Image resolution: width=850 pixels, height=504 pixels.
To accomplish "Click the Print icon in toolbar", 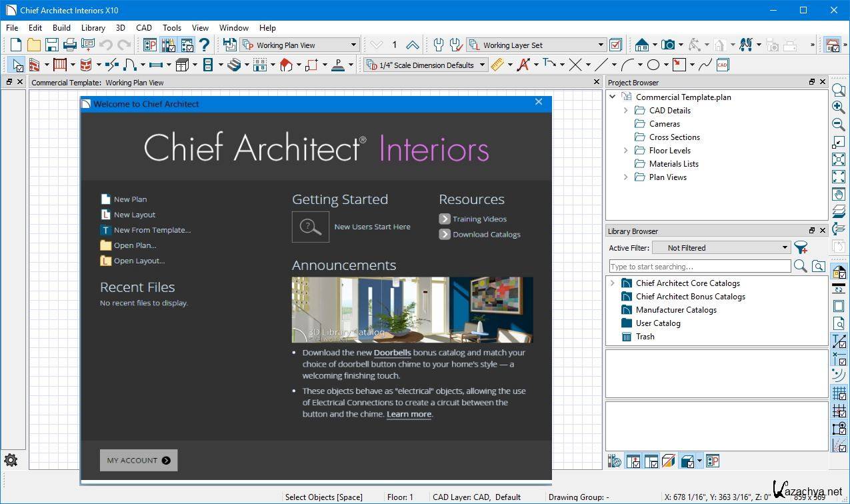I will tap(69, 45).
